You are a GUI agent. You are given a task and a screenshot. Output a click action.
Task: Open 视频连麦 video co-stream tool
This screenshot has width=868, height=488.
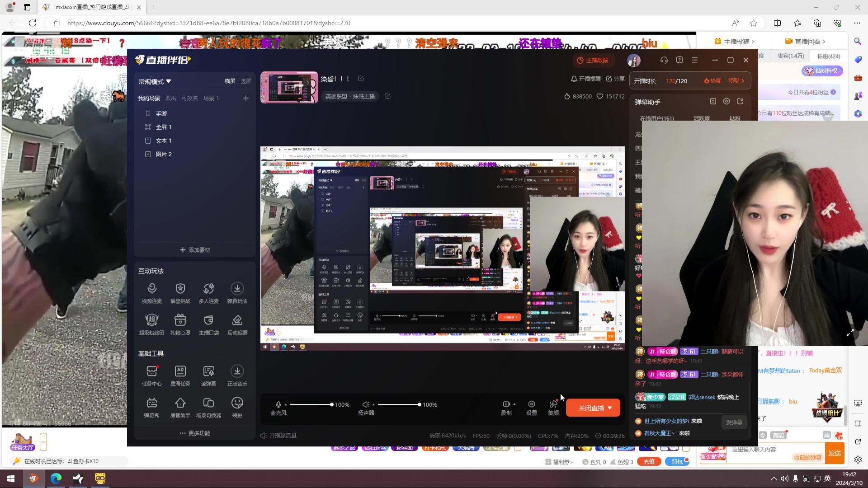click(151, 289)
